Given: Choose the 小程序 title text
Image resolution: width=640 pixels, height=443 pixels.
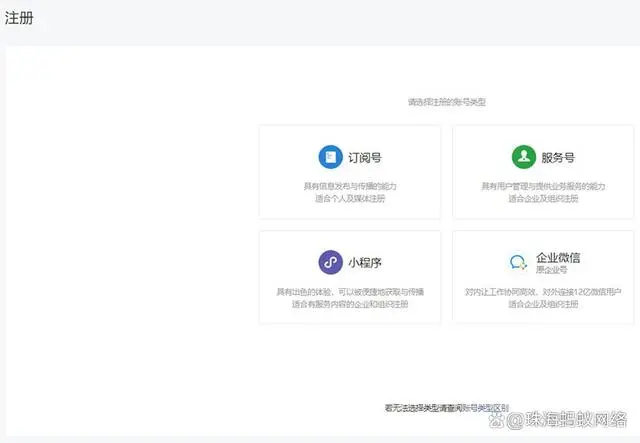Looking at the screenshot, I should pyautogui.click(x=364, y=263).
